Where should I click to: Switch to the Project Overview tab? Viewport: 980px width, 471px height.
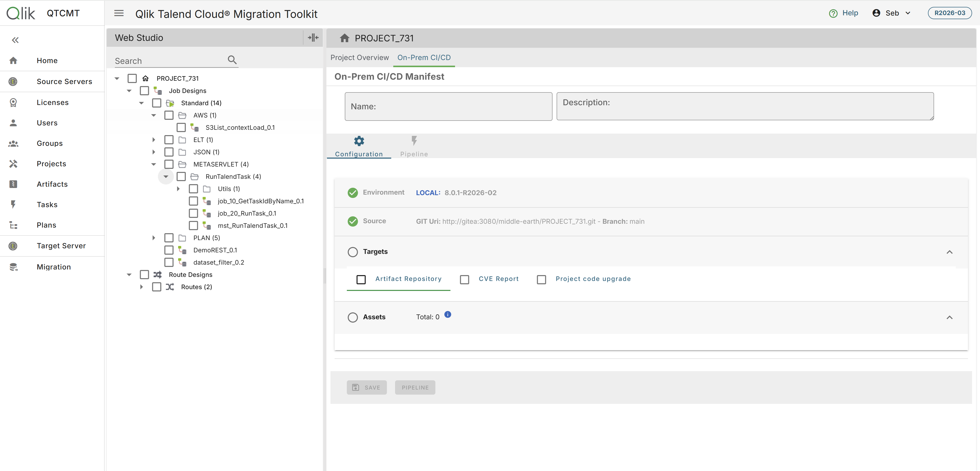pos(359,57)
